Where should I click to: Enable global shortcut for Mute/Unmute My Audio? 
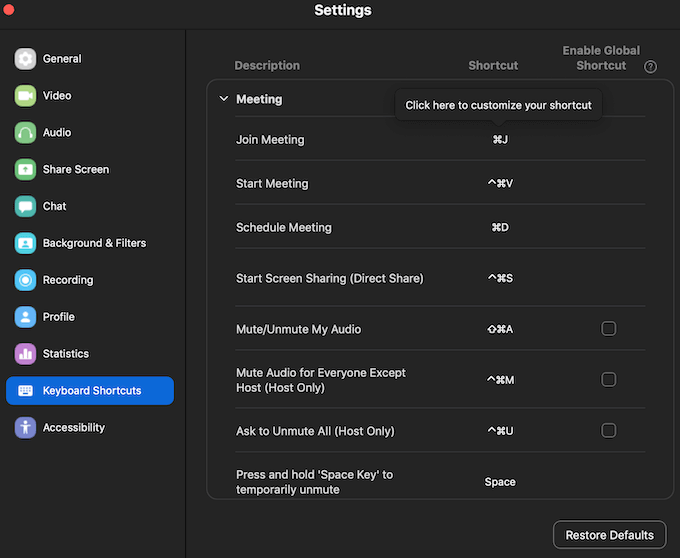click(x=609, y=329)
